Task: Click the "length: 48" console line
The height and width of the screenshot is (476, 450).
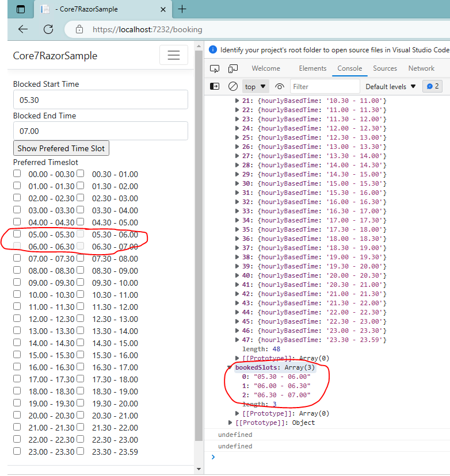Action: [261, 349]
